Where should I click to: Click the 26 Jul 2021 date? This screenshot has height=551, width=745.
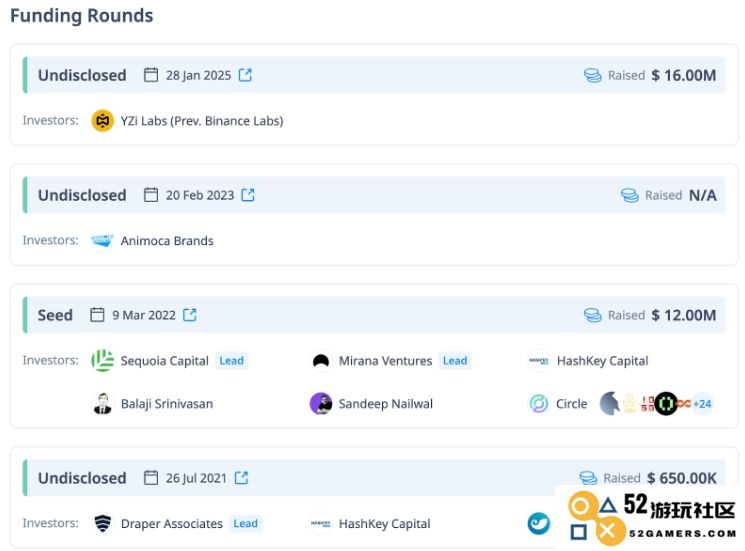tap(196, 478)
